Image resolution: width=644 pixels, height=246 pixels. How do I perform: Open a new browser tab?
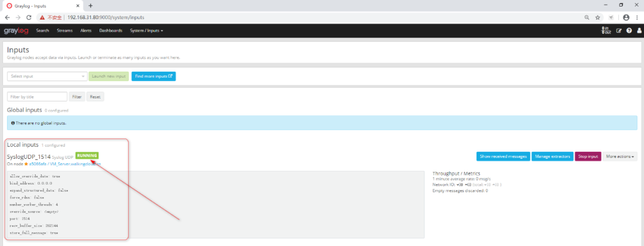(x=91, y=6)
